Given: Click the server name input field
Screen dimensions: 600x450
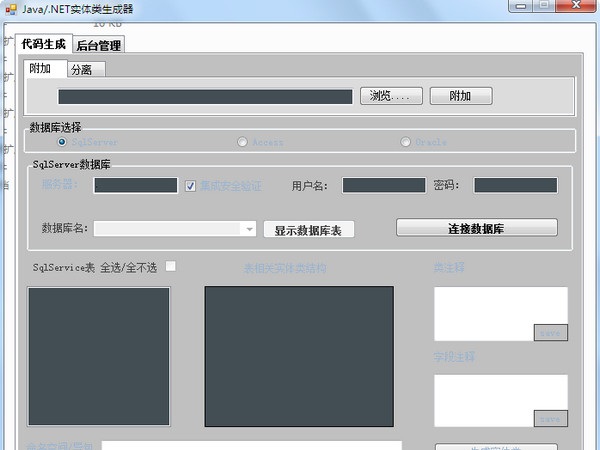Looking at the screenshot, I should (x=135, y=185).
